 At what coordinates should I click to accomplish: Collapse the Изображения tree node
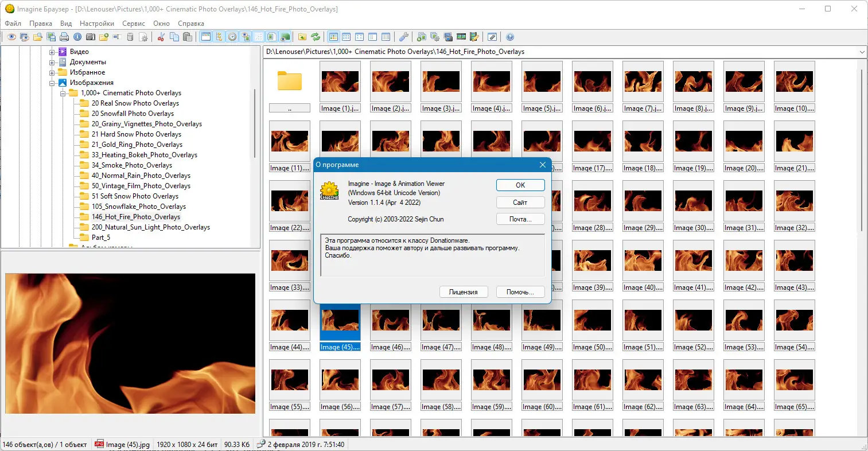[x=52, y=83]
